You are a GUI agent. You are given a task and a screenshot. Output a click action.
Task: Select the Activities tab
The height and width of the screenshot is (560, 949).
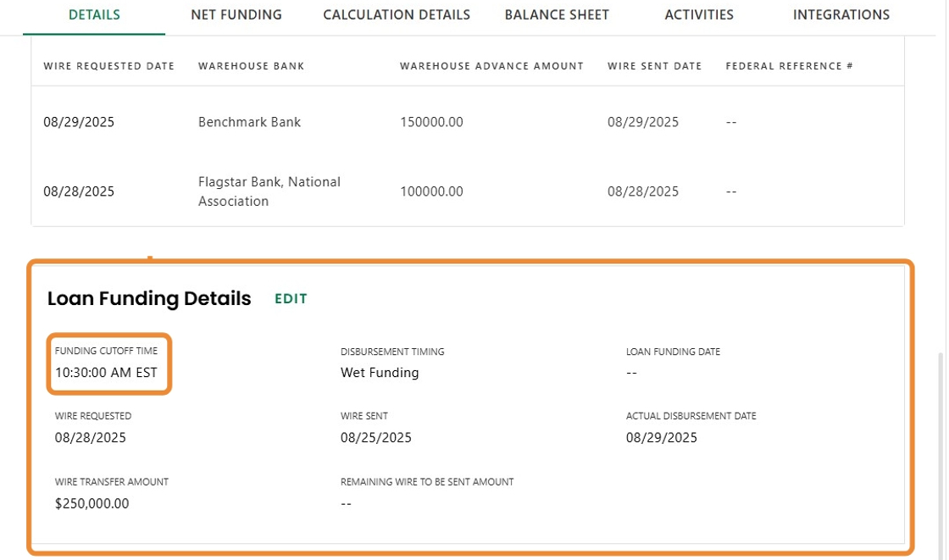coord(699,14)
